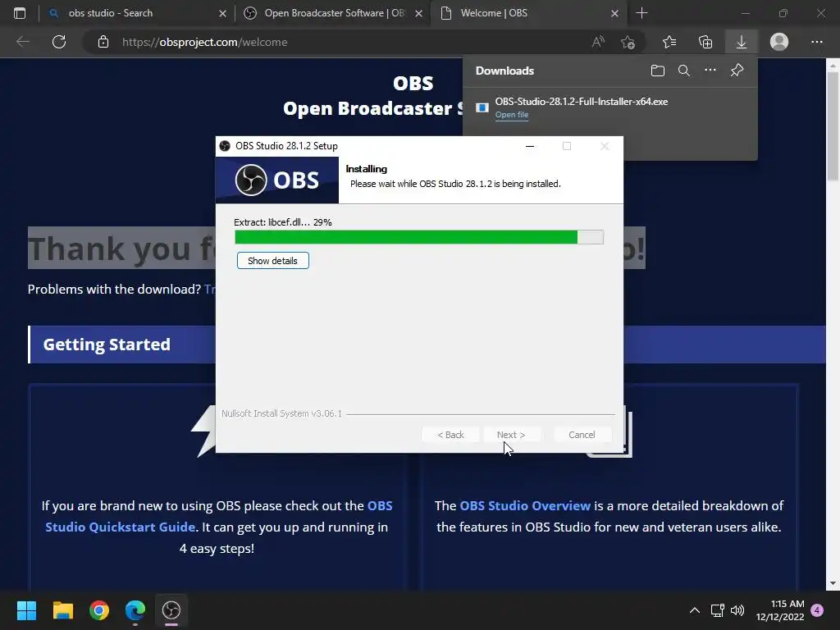This screenshot has width=840, height=630.
Task: Minimize the OBS Studio Setup window
Action: tap(530, 146)
